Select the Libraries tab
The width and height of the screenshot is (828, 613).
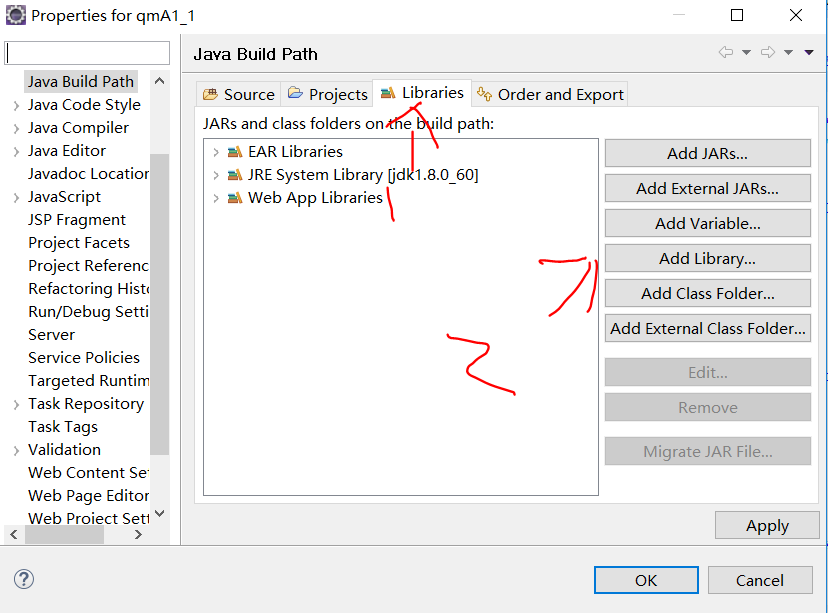tap(422, 93)
